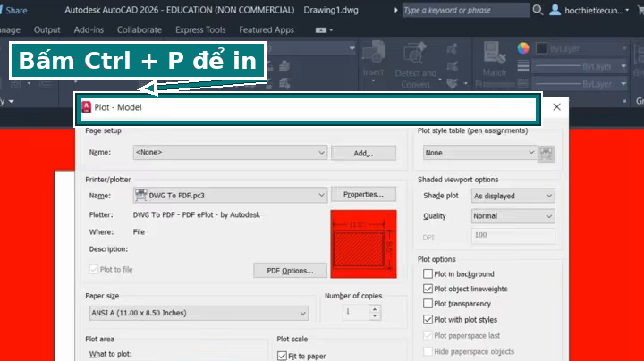
Task: Toggle Plot with plot styles checkbox
Action: point(428,319)
